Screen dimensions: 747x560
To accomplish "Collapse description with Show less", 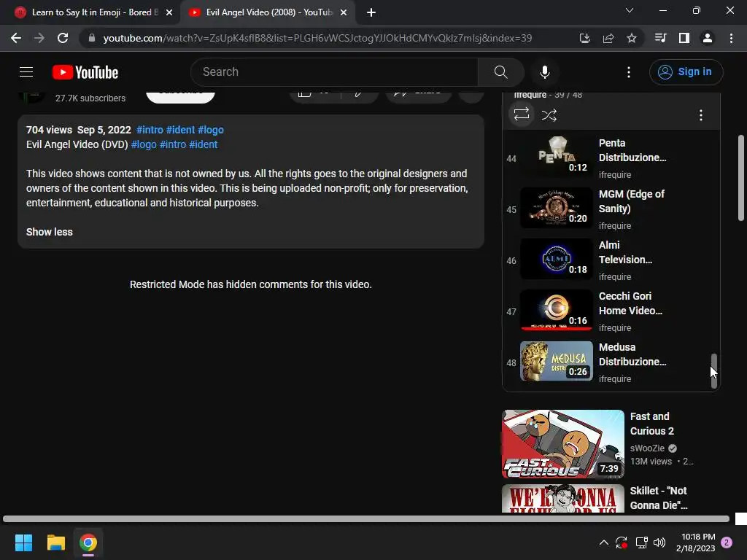I will click(x=50, y=232).
